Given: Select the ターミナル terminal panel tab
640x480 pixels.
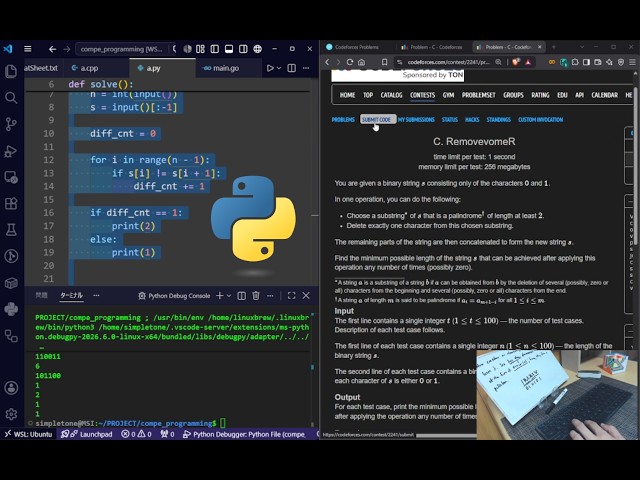Looking at the screenshot, I should point(72,295).
